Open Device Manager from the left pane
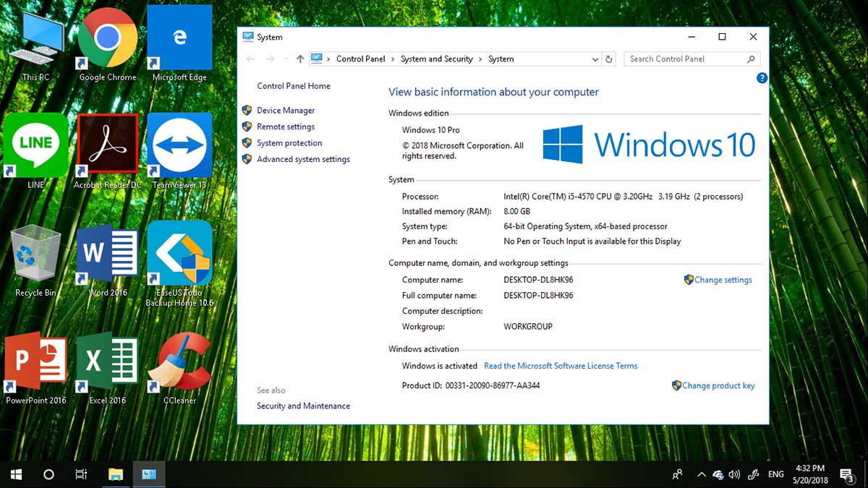 [x=286, y=111]
